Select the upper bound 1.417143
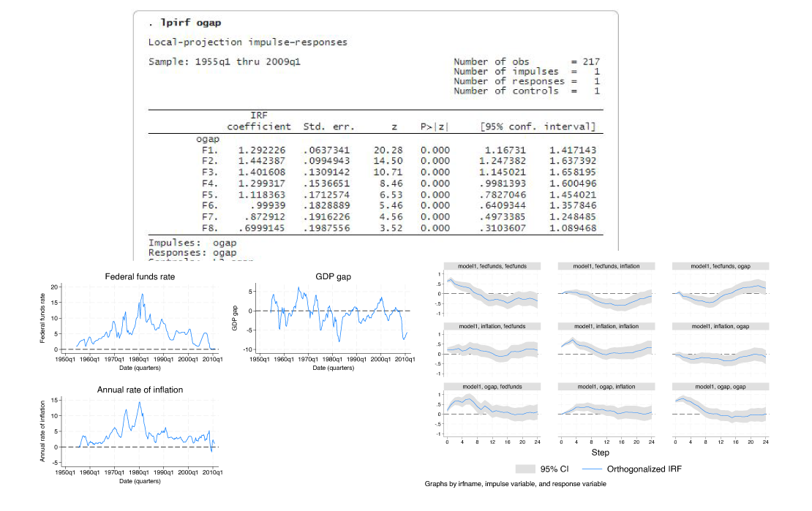 (573, 150)
